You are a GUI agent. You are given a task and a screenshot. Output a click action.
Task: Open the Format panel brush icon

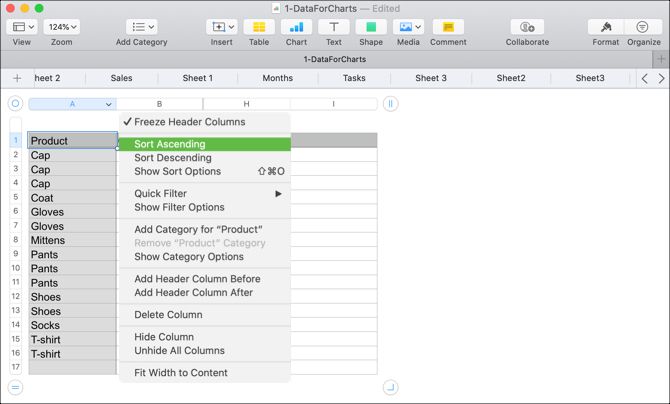click(605, 27)
